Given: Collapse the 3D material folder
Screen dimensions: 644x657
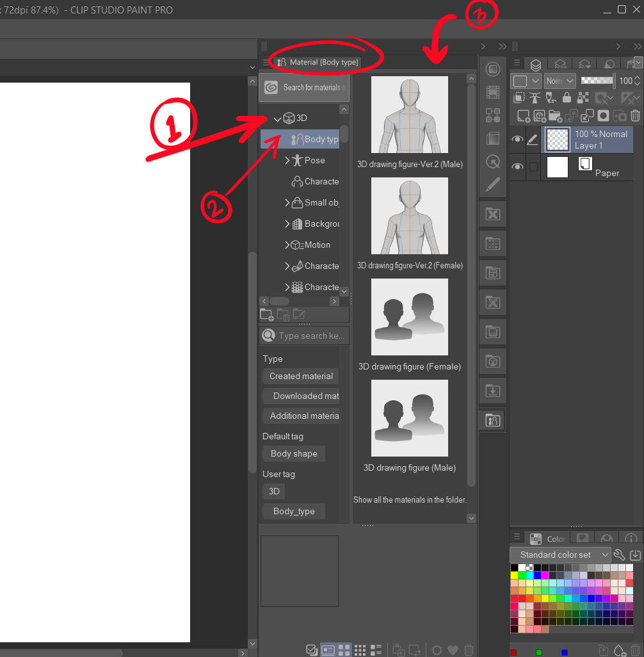Looking at the screenshot, I should click(x=277, y=118).
